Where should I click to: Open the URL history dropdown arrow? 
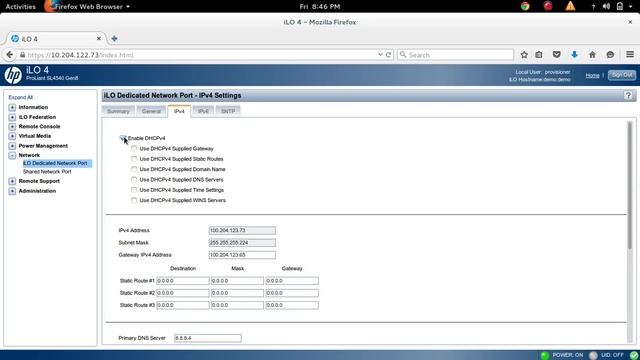click(380, 55)
